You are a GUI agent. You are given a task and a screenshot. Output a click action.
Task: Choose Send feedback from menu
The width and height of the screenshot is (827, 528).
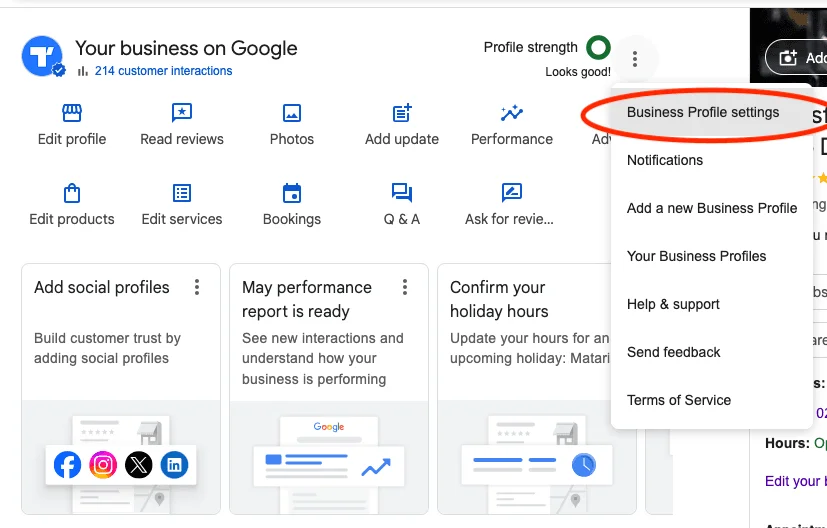[x=712, y=352]
